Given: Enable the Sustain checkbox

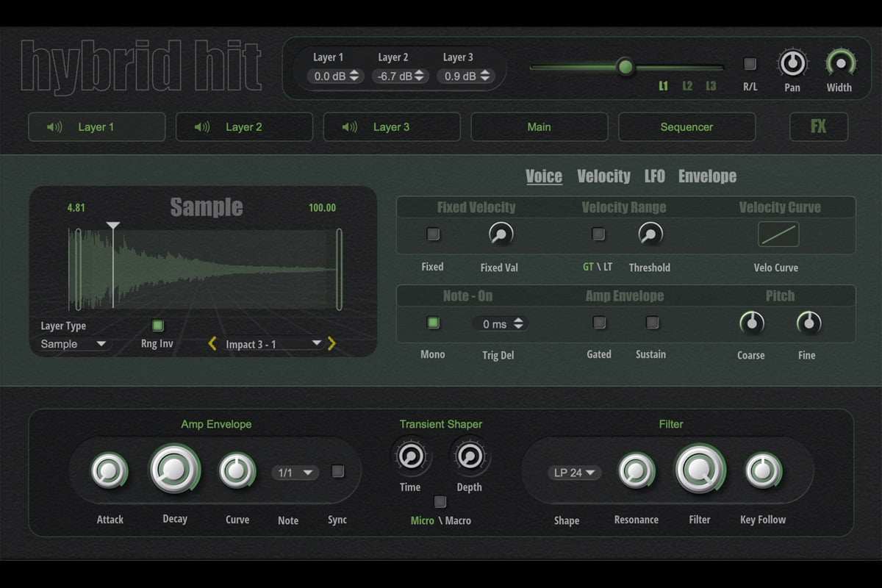Looking at the screenshot, I should [x=652, y=323].
